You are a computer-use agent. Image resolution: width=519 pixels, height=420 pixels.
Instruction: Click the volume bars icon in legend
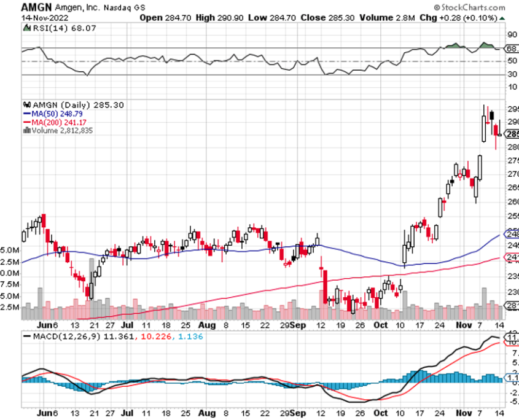pos(26,131)
